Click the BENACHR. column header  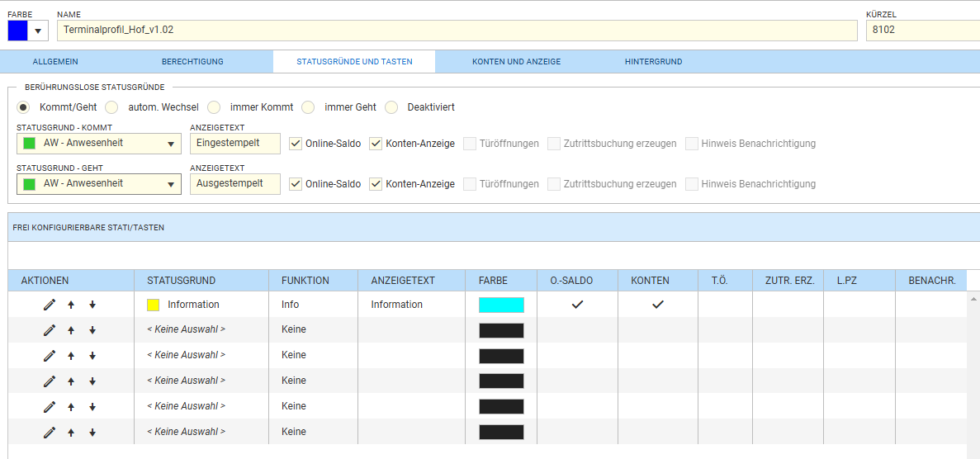(x=932, y=281)
